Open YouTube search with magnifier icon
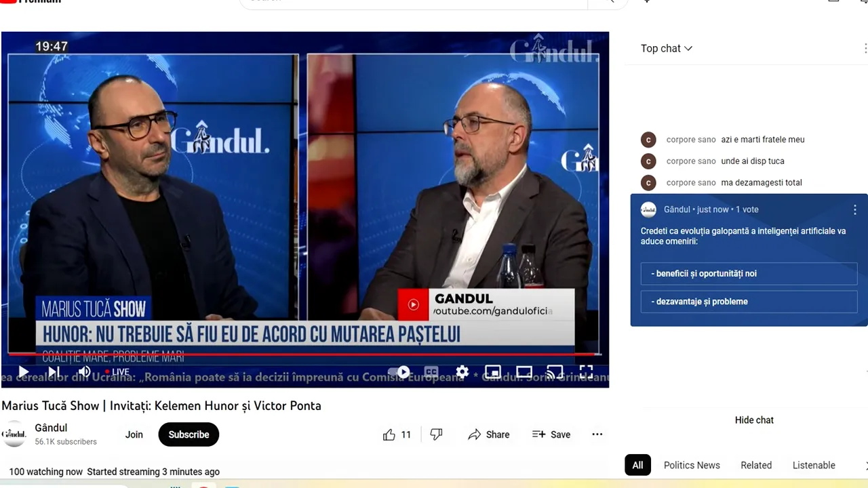Viewport: 868px width, 488px height. point(608,1)
